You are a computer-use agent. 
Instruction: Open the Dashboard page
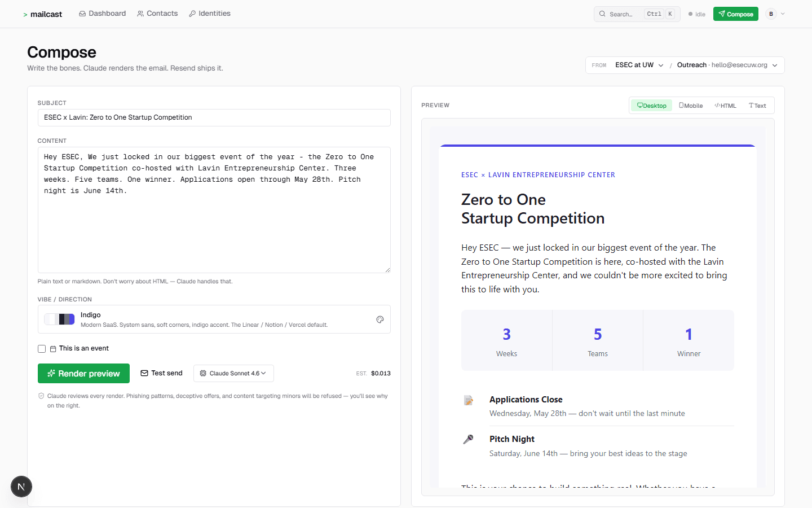(103, 14)
